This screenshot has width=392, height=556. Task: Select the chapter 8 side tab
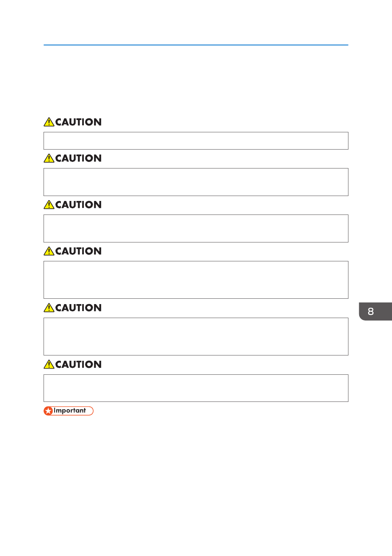375,311
